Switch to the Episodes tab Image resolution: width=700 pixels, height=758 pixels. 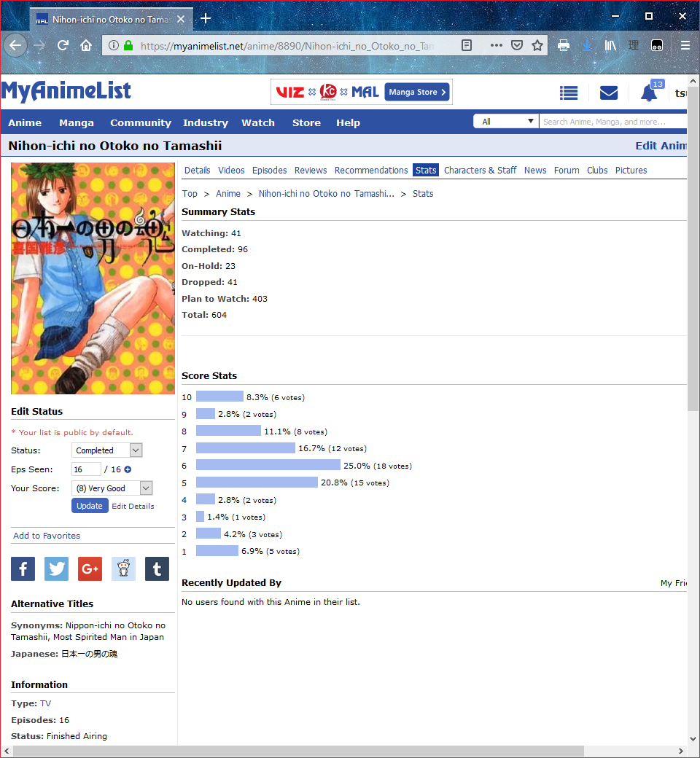coord(270,170)
